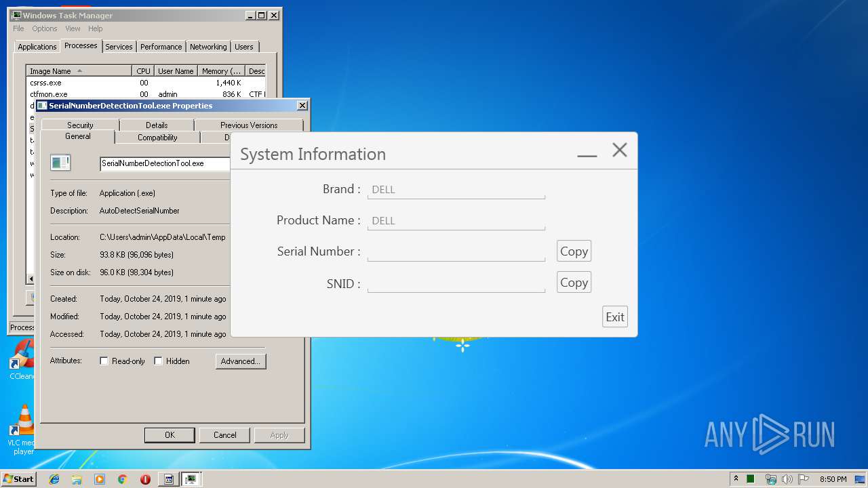Switch to the Security tab in Properties
868x488 pixels.
tap(80, 125)
